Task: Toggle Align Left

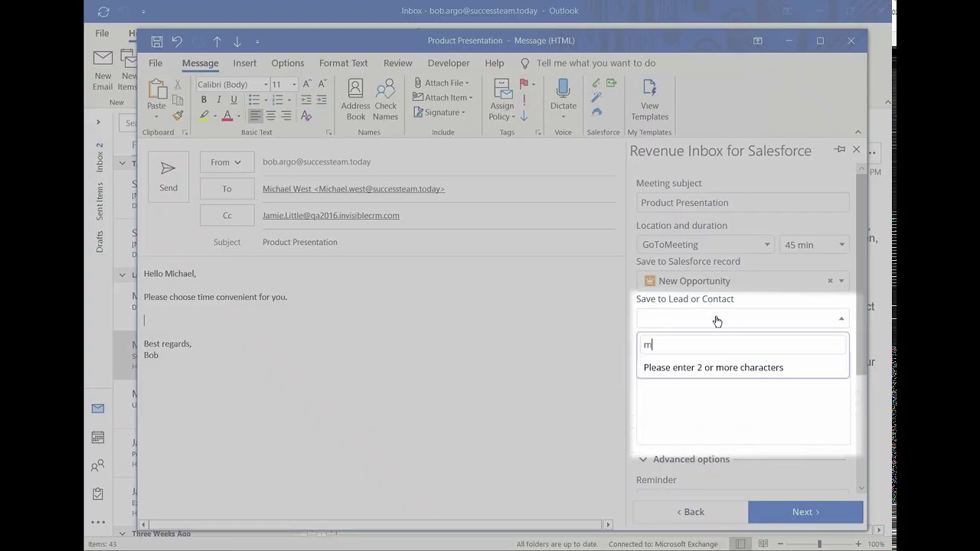Action: click(x=255, y=116)
